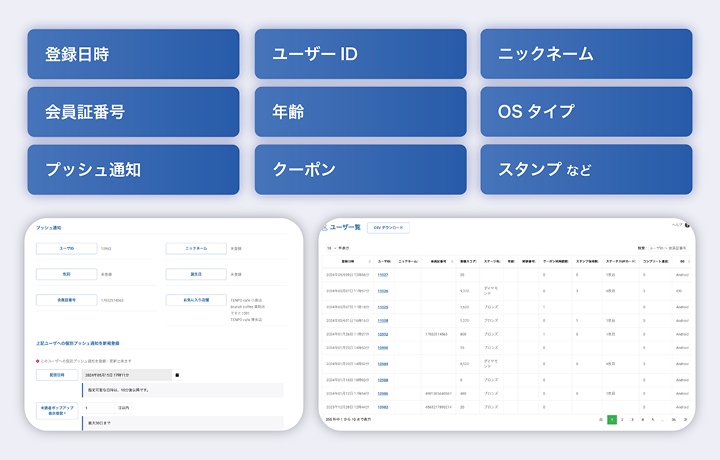This screenshot has height=460, width=720.
Task: Click the ユーザID label box
Action: tap(67, 248)
